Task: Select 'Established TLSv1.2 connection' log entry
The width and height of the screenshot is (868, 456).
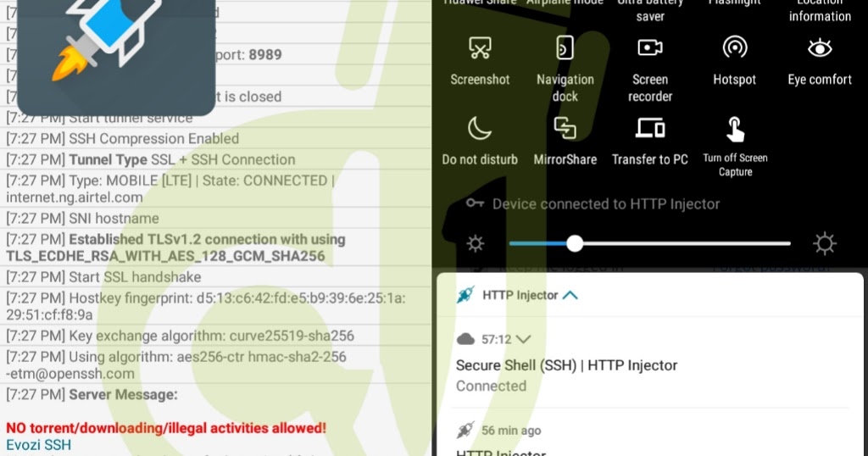Action: pos(175,247)
